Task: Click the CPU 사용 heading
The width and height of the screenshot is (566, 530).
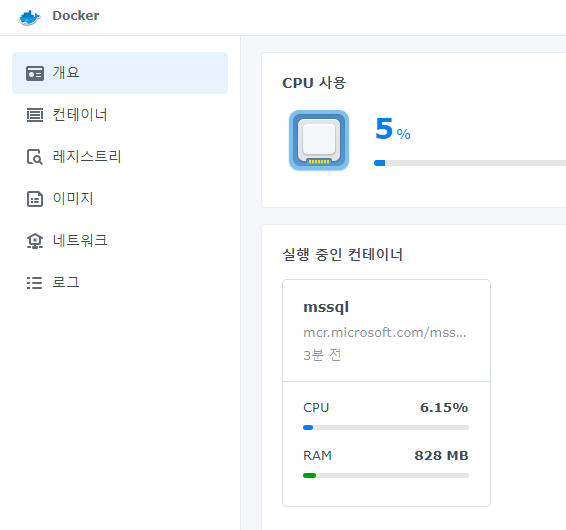Action: click(314, 83)
